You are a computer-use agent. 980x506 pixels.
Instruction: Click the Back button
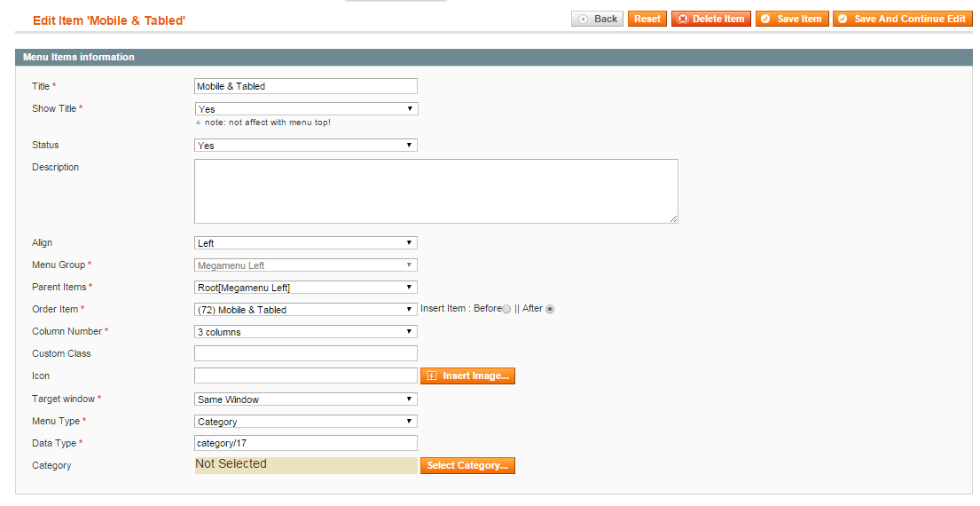click(597, 19)
